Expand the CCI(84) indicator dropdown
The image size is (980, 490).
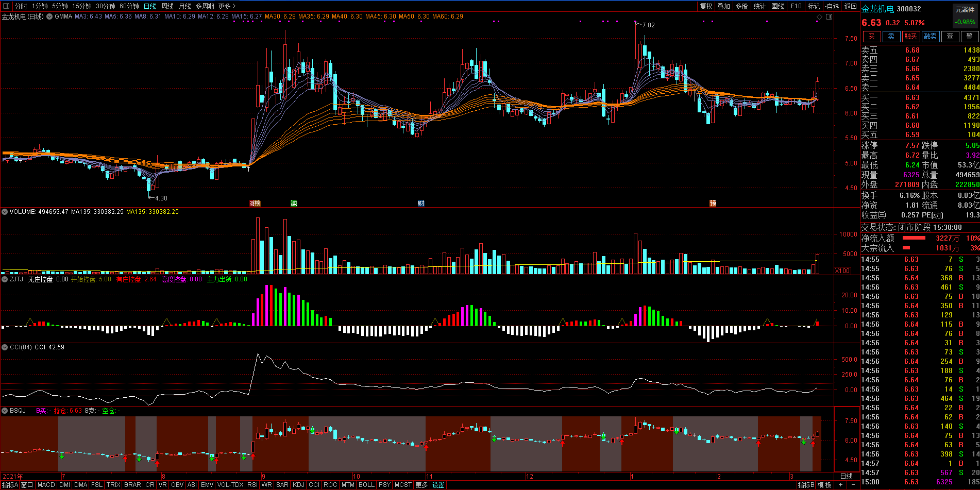(5, 347)
